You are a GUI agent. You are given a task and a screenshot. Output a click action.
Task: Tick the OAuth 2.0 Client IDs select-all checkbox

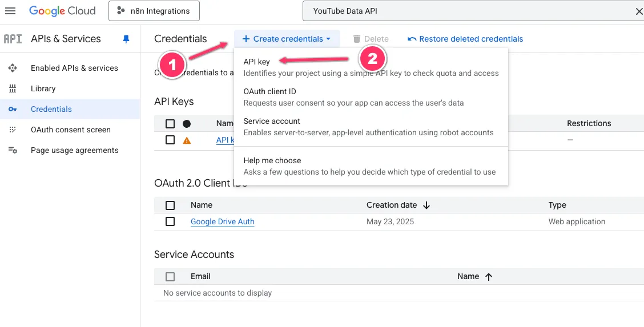click(x=170, y=205)
